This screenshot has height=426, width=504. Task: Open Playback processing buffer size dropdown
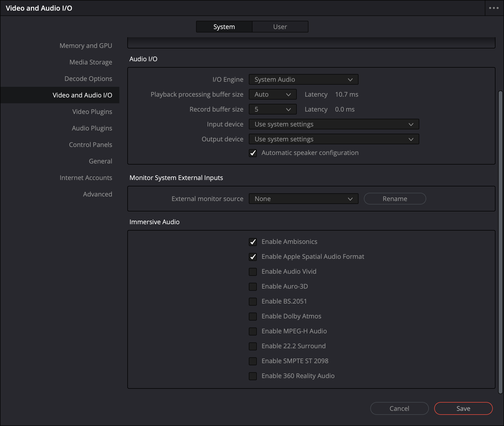click(273, 94)
